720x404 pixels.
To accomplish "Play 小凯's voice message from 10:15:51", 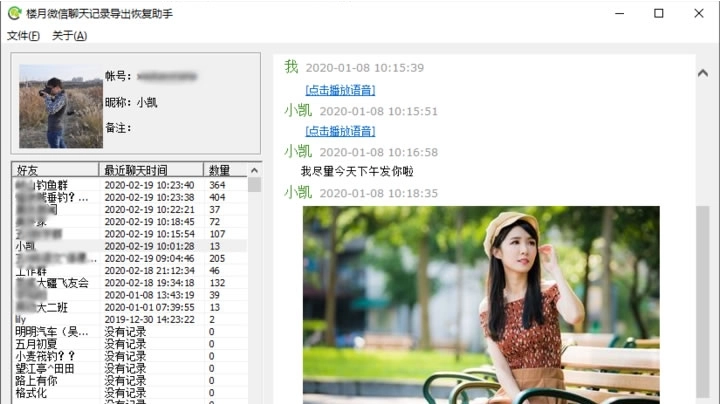I will click(x=340, y=131).
